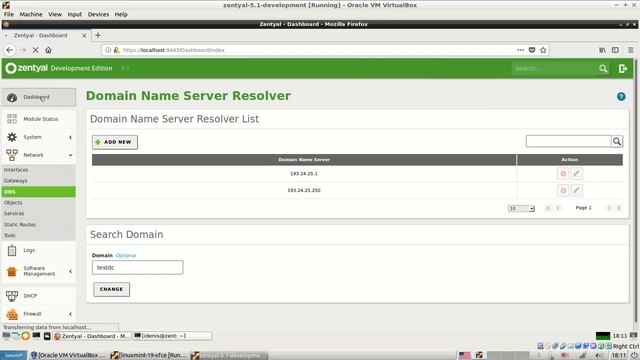Image resolution: width=640 pixels, height=360 pixels.
Task: Show site security info icon
Action: (x=108, y=50)
